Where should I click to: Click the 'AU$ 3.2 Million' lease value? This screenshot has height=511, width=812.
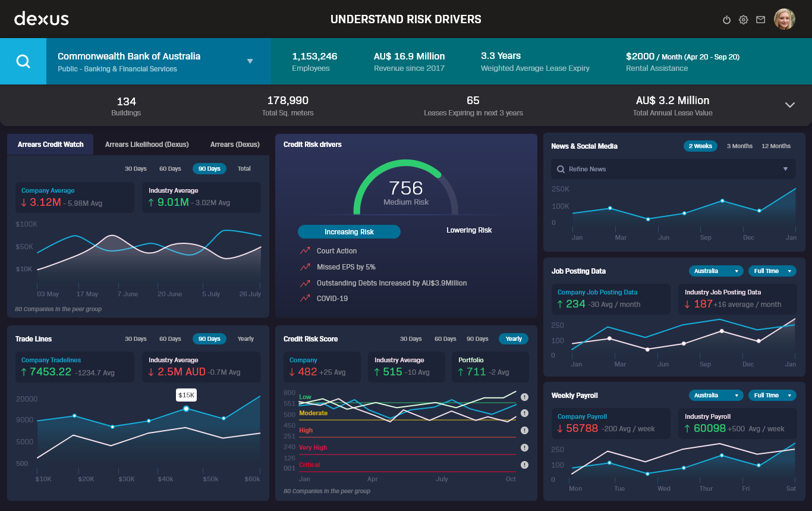(672, 100)
